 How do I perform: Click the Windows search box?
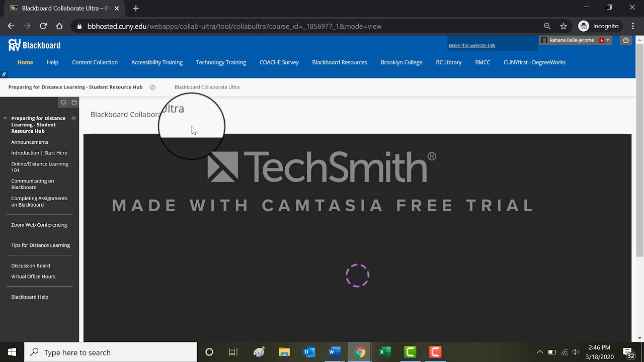click(x=111, y=352)
